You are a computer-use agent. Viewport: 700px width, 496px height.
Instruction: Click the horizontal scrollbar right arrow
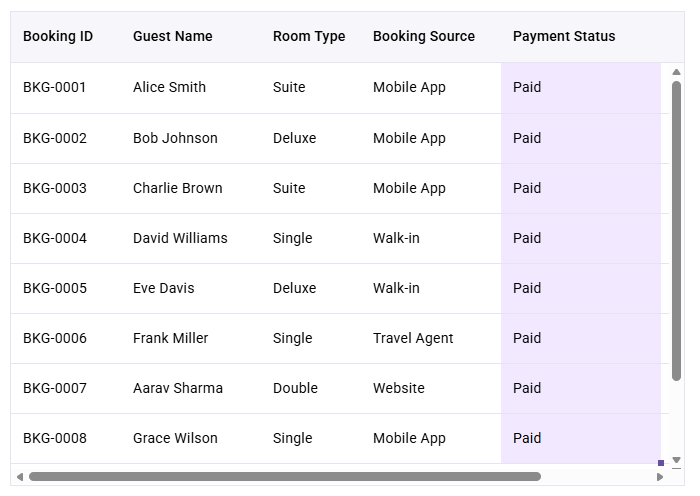[x=660, y=477]
